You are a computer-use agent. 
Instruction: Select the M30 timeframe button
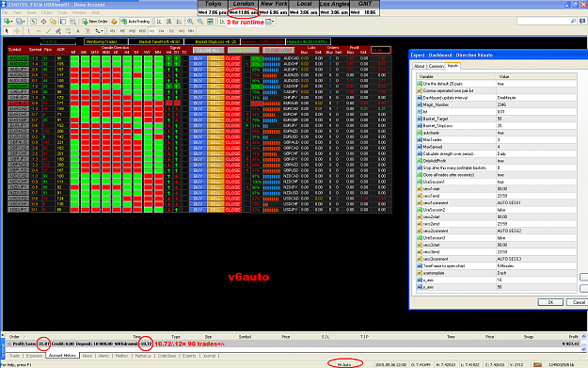coord(142,31)
